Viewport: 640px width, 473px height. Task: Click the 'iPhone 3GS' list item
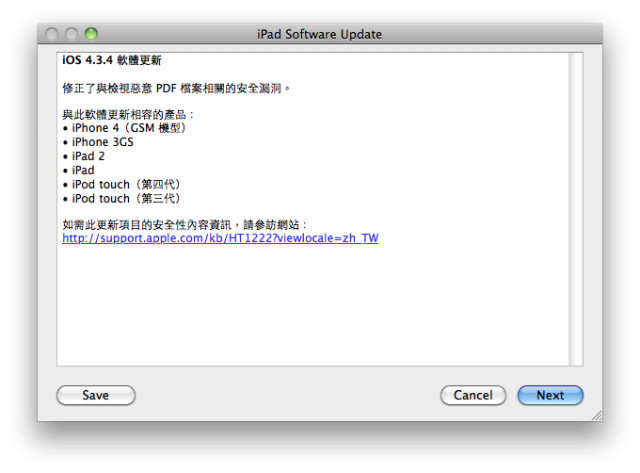click(98, 142)
